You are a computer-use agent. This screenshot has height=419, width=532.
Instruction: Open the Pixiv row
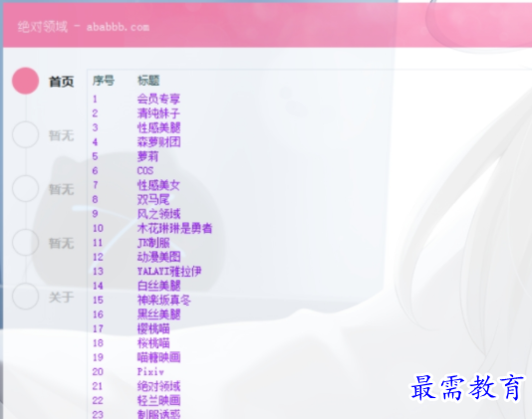point(150,372)
